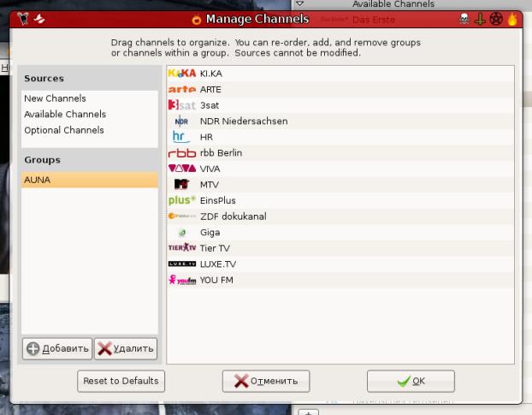Click the Удалить (Delete) button
The image size is (532, 415).
pyautogui.click(x=126, y=348)
